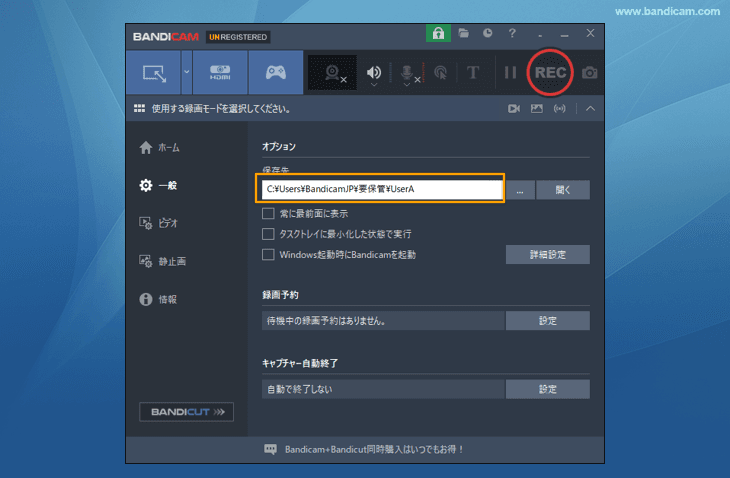Viewport: 730px width, 478px height.
Task: Enable タスクトレイに最小化した状態で実行 checkbox
Action: (268, 234)
